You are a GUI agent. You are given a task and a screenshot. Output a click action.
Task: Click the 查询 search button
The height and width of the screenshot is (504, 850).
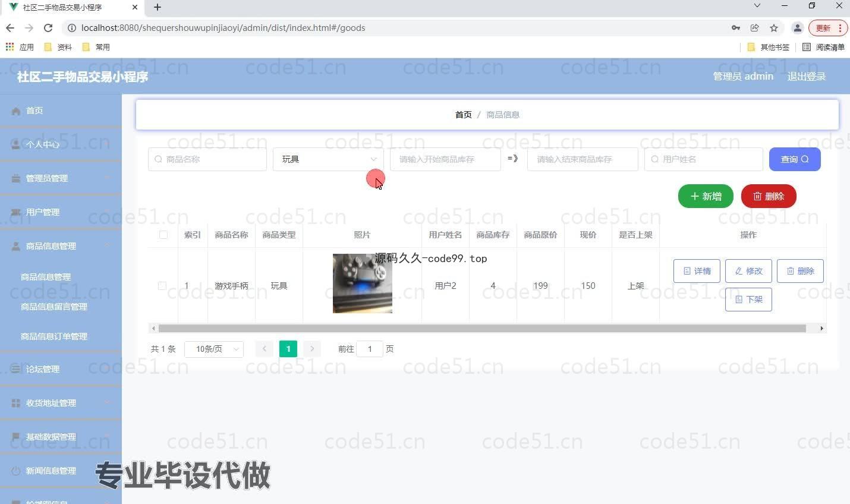[x=795, y=159]
